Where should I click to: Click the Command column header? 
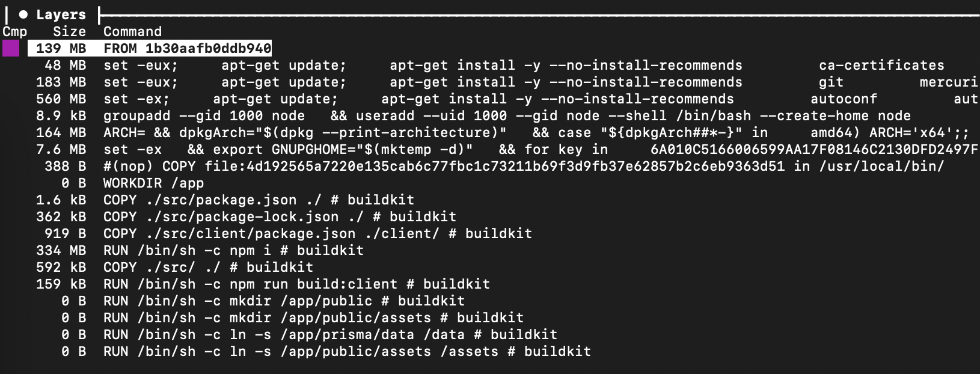coord(132,31)
